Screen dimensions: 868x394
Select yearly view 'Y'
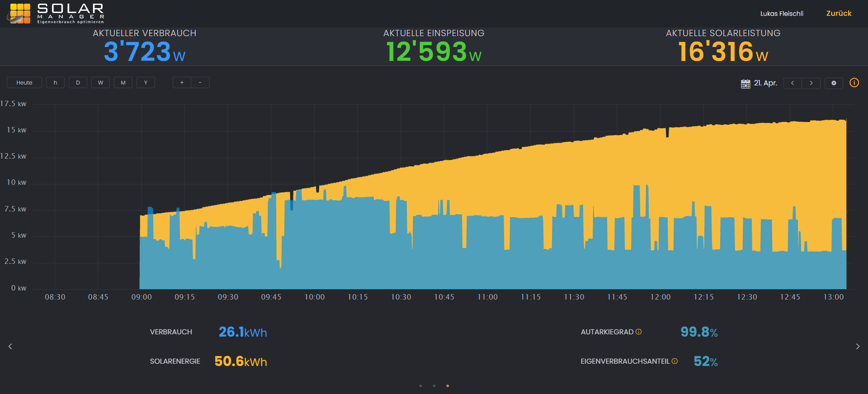coord(146,83)
